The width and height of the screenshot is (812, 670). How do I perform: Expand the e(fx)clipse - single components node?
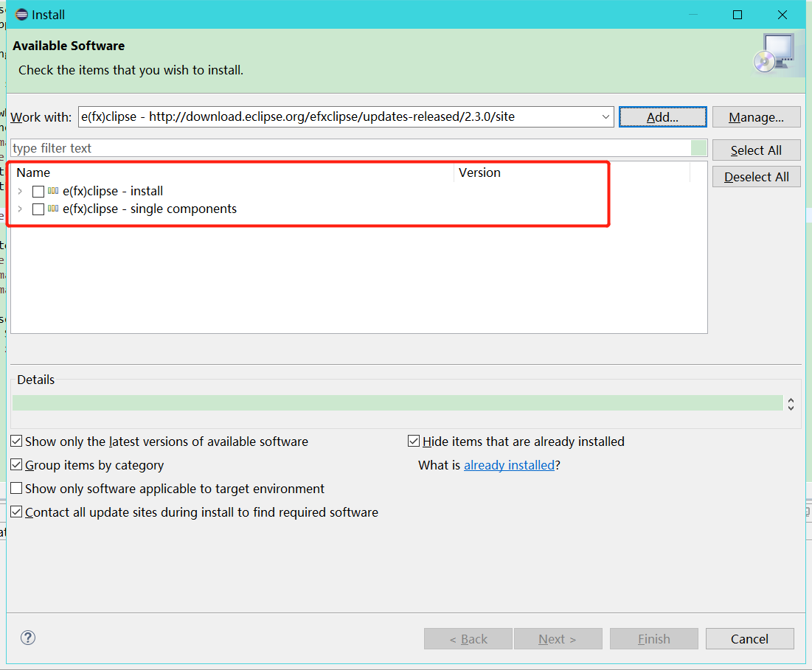point(20,209)
